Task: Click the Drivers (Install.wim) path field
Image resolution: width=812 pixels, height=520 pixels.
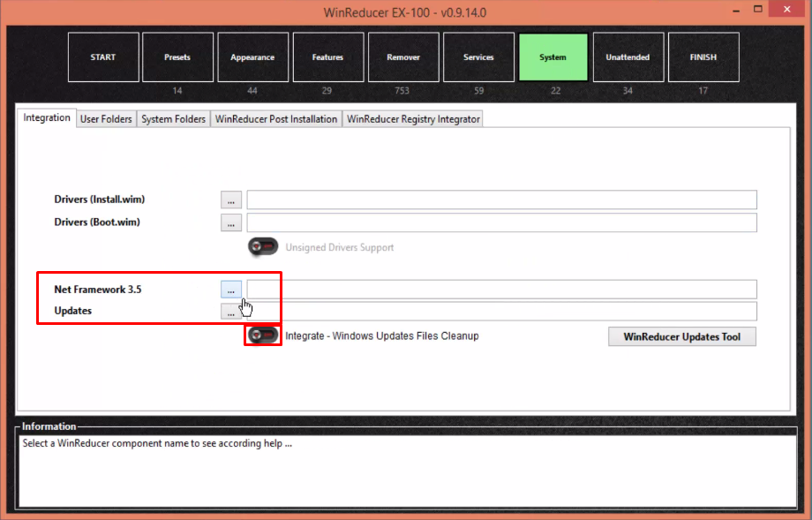Action: pyautogui.click(x=502, y=200)
